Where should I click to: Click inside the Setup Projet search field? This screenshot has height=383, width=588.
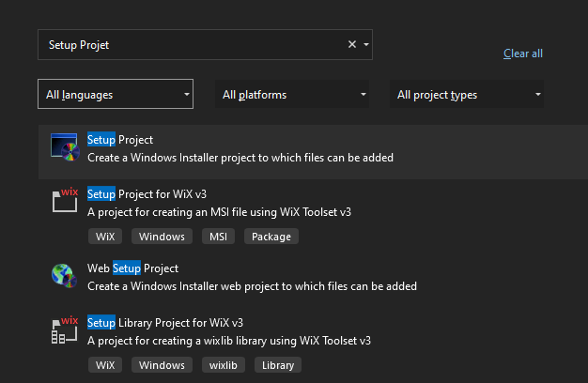192,45
